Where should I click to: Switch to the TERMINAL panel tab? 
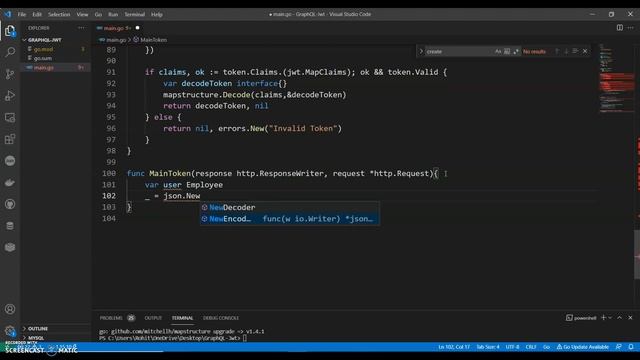182,318
